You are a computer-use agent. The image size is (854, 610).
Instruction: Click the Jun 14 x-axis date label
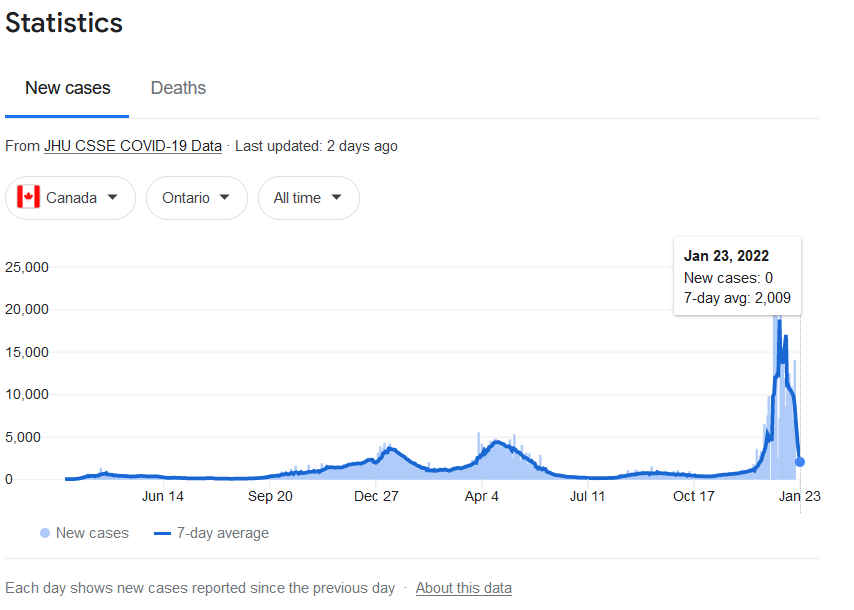[163, 496]
